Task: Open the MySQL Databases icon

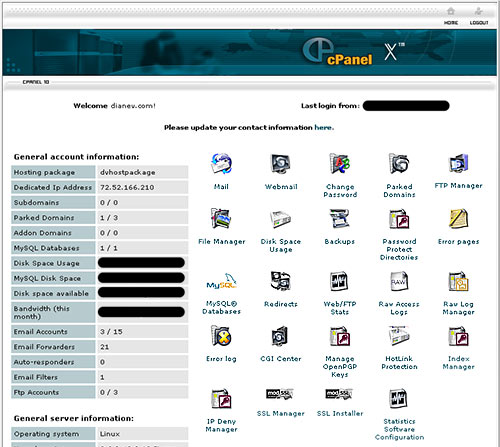Action: tap(221, 281)
